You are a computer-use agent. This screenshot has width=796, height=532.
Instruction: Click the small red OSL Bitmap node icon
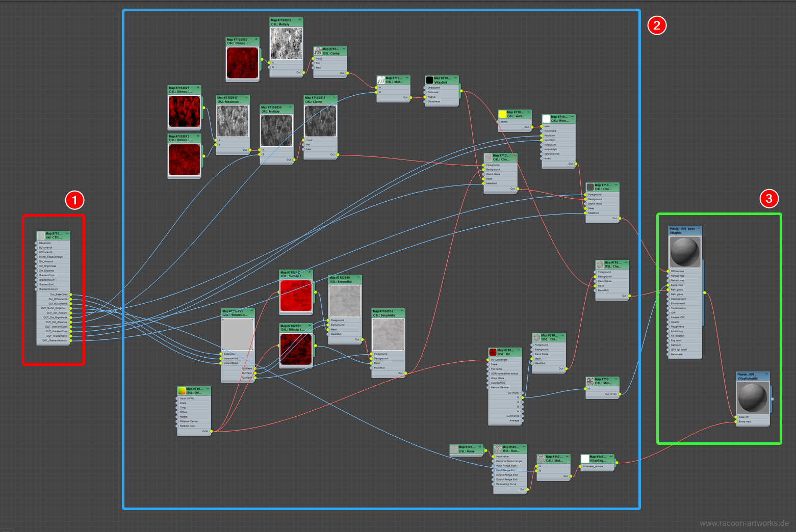click(493, 352)
